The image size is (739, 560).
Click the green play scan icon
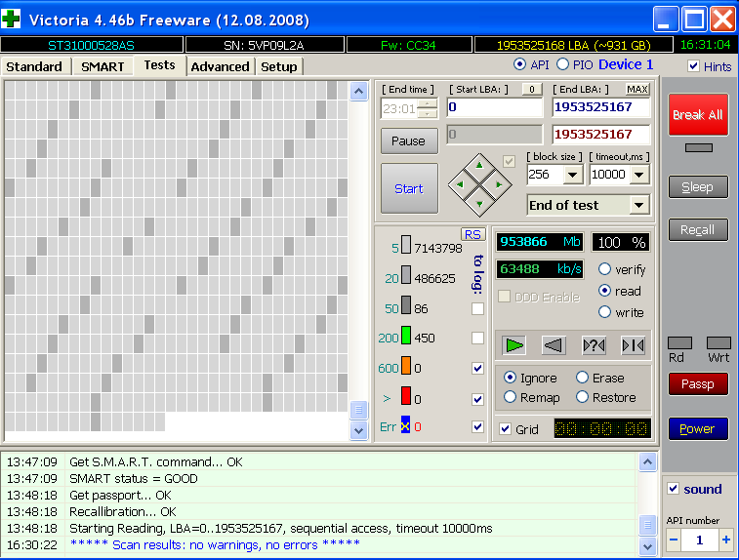(514, 344)
